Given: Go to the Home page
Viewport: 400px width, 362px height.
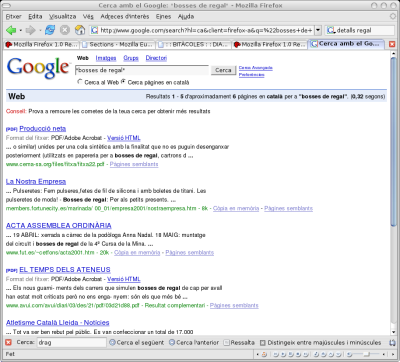Looking at the screenshot, I should pyautogui.click(x=80, y=30).
